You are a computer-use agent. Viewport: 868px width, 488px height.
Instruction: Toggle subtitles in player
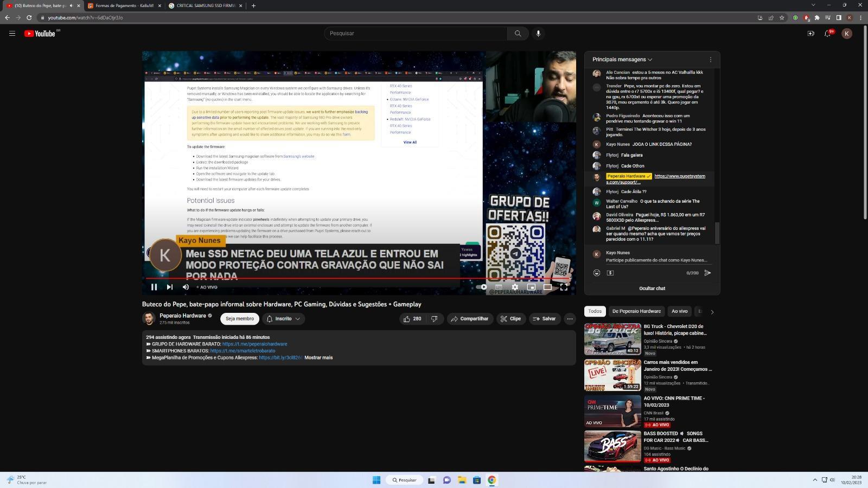(x=499, y=287)
